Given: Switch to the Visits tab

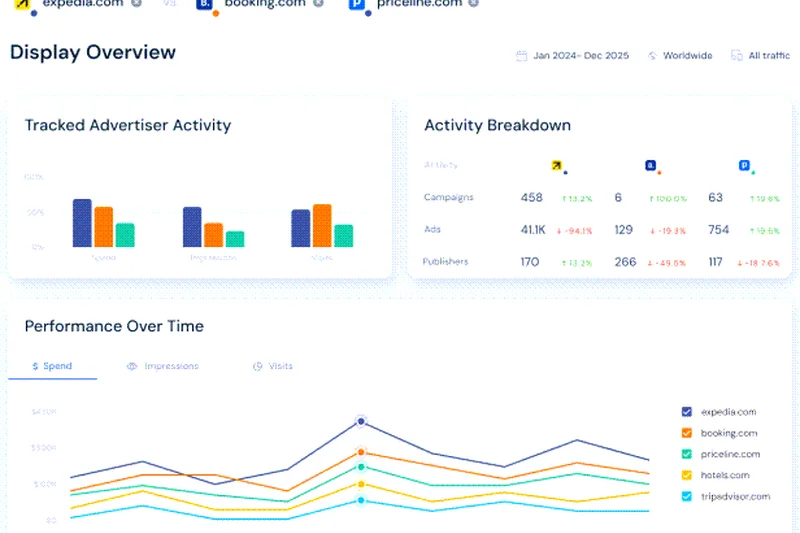Looking at the screenshot, I should coord(273,366).
